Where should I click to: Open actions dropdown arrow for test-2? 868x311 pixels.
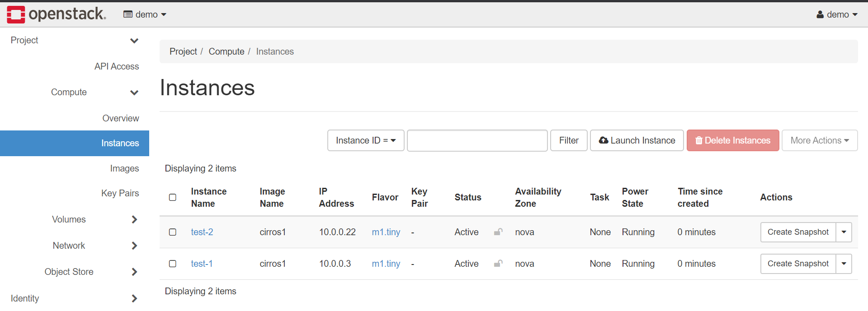pos(844,232)
